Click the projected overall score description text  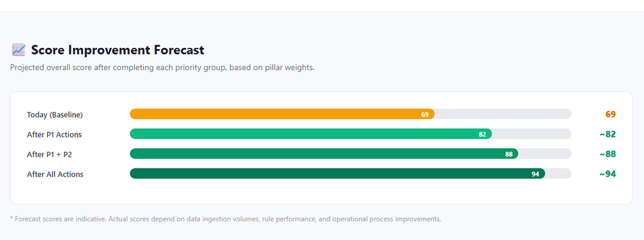coord(162,68)
